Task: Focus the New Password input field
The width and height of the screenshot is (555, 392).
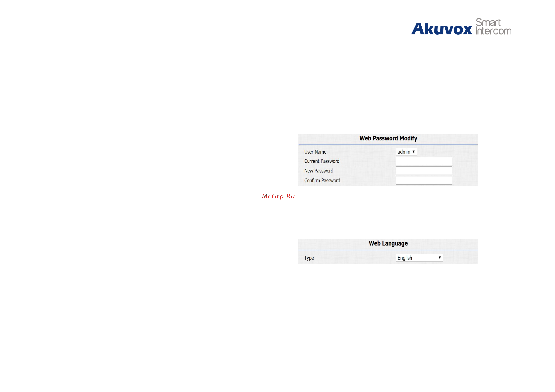Action: click(424, 171)
